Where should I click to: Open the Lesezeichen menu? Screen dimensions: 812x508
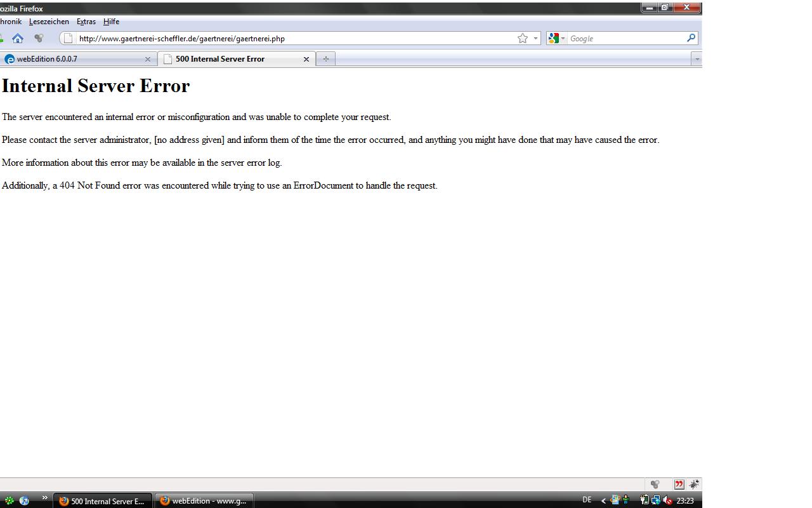click(49, 22)
